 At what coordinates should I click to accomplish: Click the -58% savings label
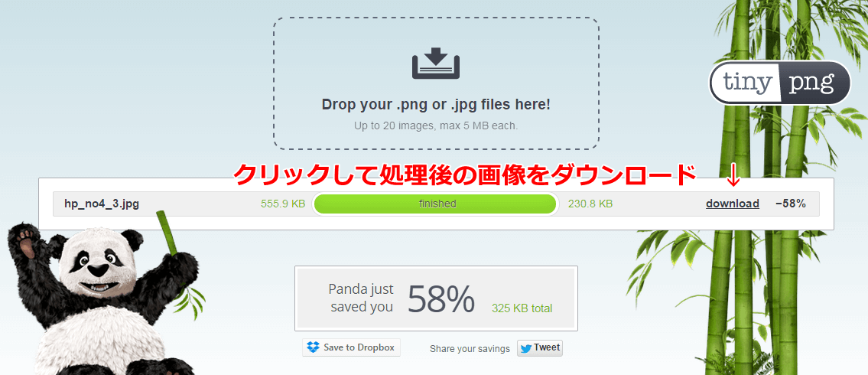tap(791, 204)
